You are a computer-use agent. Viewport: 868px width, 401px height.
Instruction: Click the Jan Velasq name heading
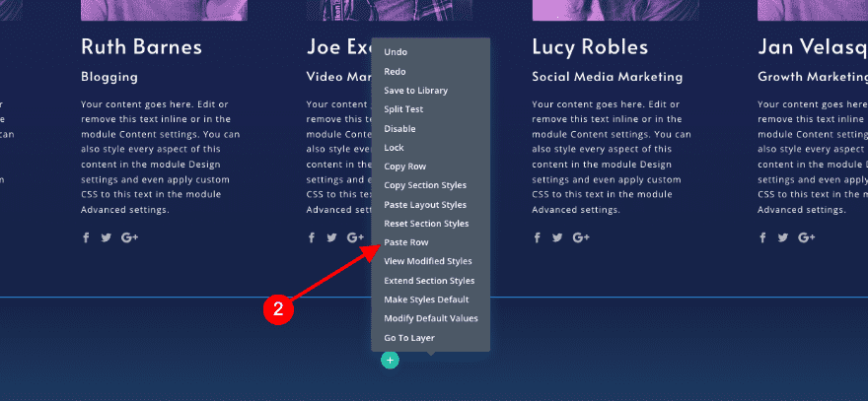point(813,47)
